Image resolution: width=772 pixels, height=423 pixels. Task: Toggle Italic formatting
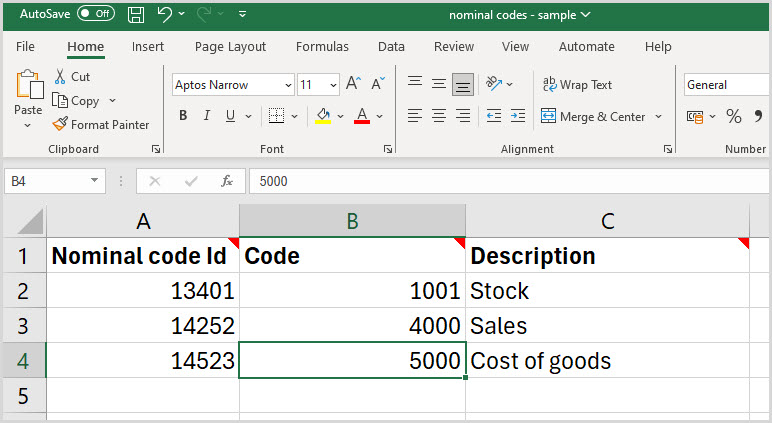(207, 116)
